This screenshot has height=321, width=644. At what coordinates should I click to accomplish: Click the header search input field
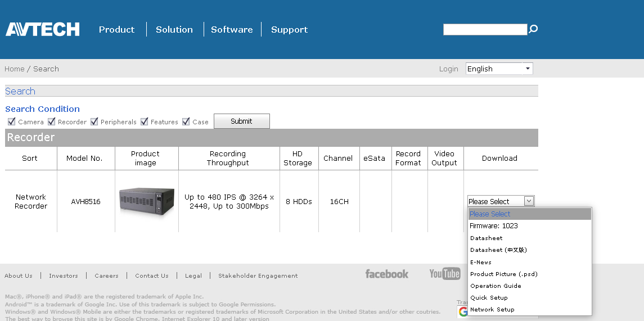click(485, 30)
